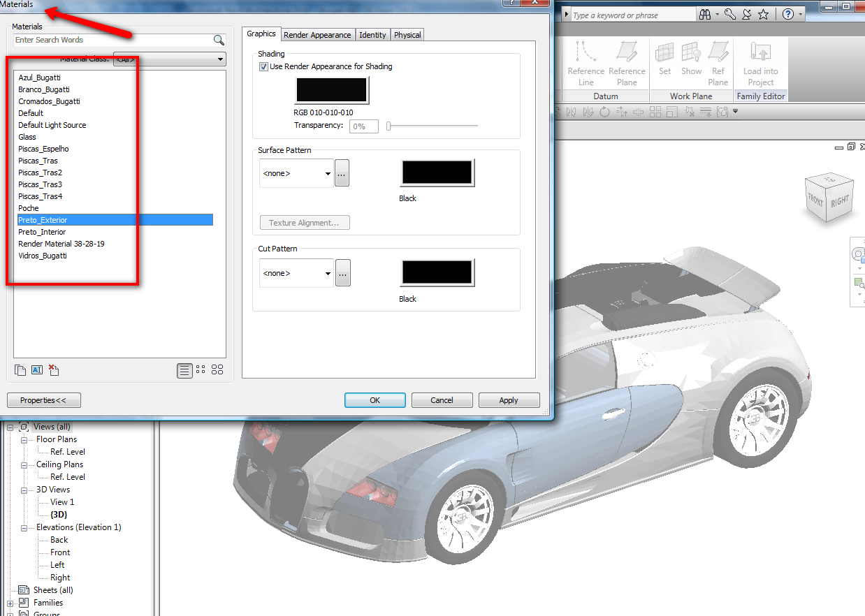
Task: Click the Shading color swatch RGB 010-010-010
Action: click(332, 91)
